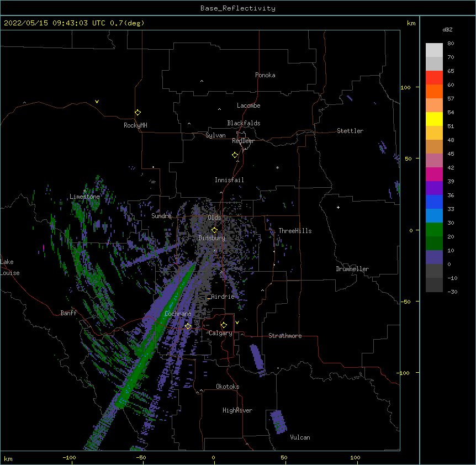Image resolution: width=476 pixels, height=465 pixels.
Task: Click the Ponoka town label
Action: (265, 75)
